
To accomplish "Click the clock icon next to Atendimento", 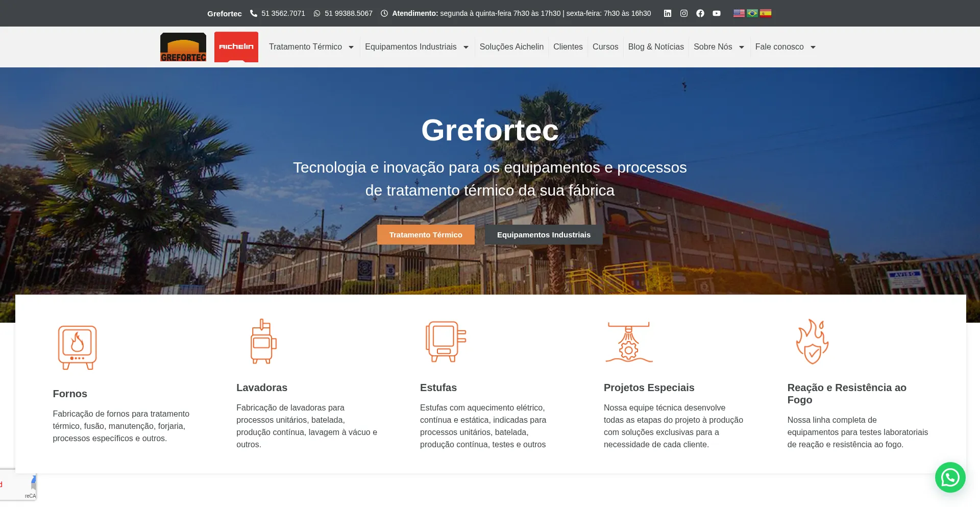I will click(x=384, y=13).
